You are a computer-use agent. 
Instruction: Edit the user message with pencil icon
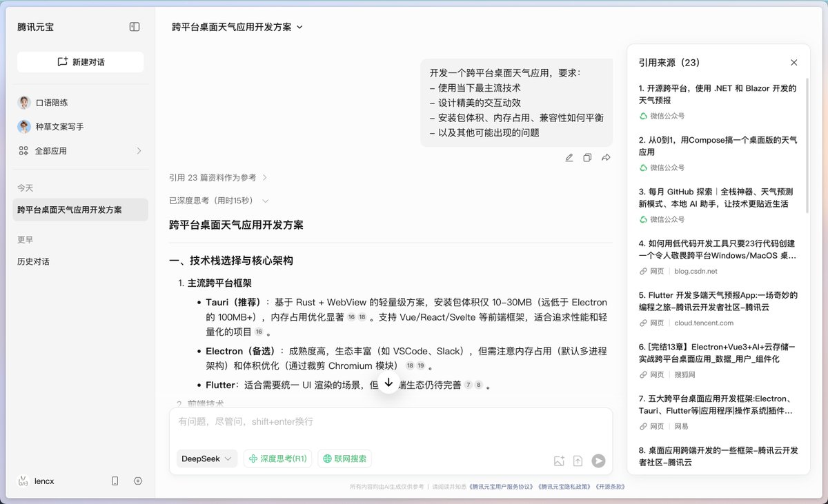click(x=569, y=158)
